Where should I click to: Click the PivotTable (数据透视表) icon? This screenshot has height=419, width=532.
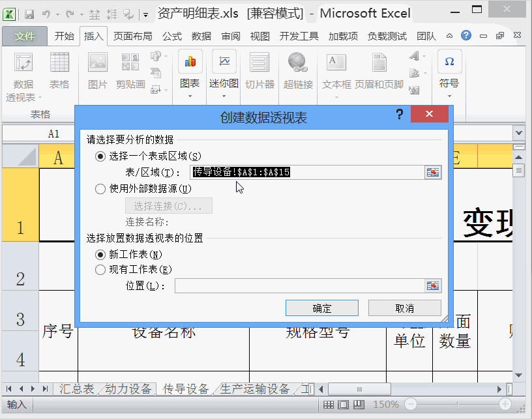(23, 63)
